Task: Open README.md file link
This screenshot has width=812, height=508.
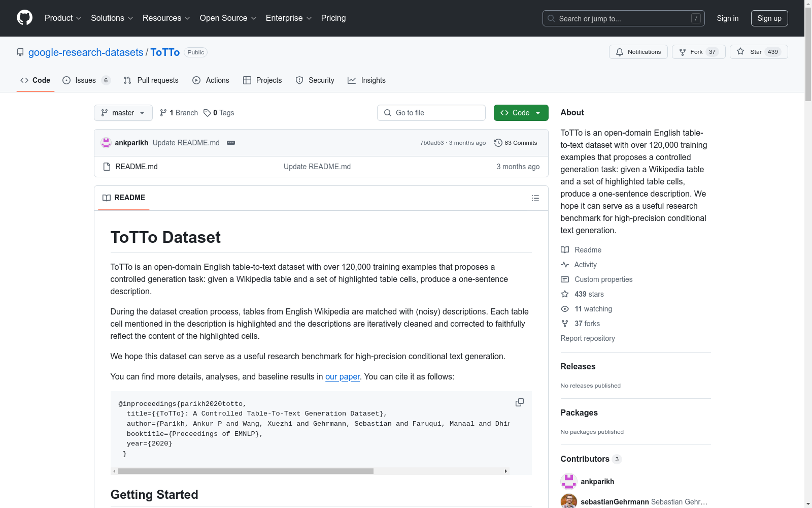Action: point(137,167)
